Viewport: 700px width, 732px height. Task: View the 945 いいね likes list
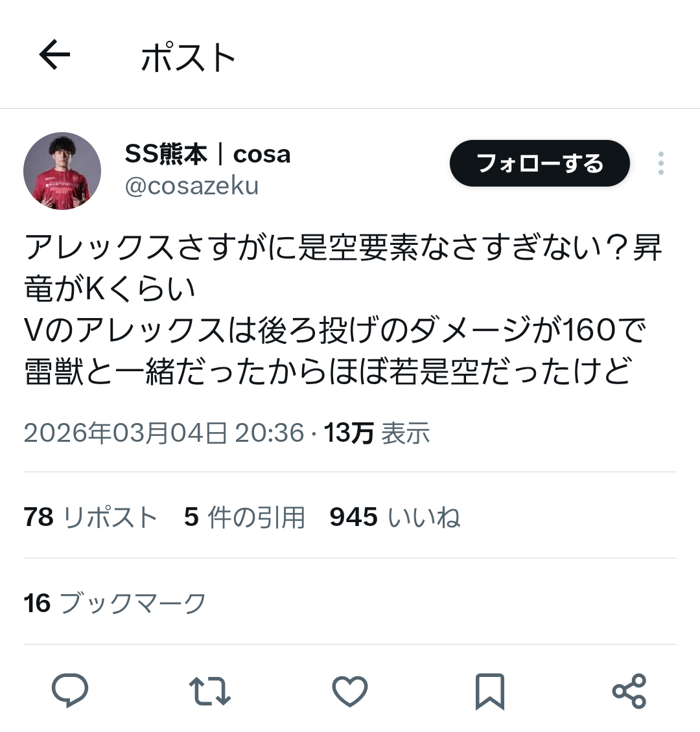tap(395, 517)
